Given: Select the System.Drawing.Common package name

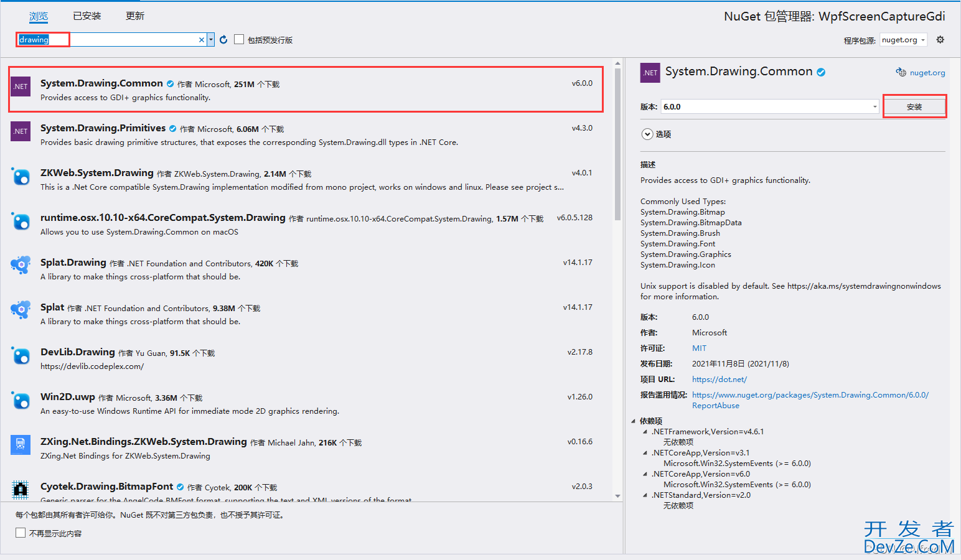Looking at the screenshot, I should click(x=101, y=83).
